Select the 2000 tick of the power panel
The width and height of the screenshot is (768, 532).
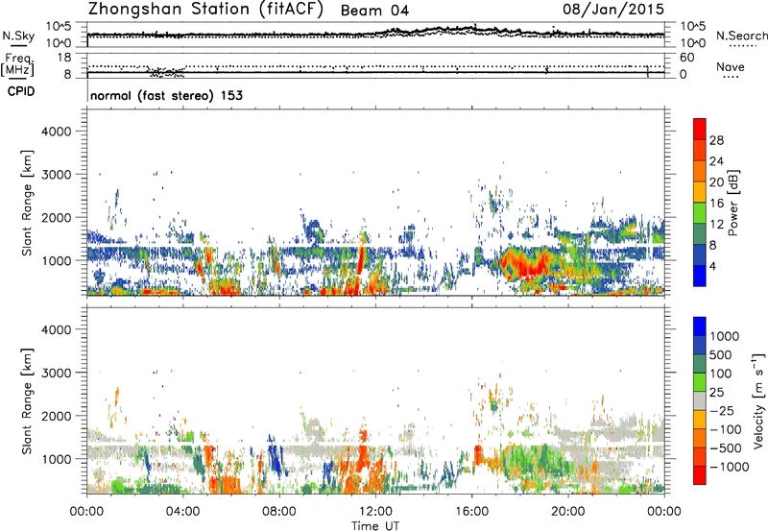pyautogui.click(x=56, y=217)
